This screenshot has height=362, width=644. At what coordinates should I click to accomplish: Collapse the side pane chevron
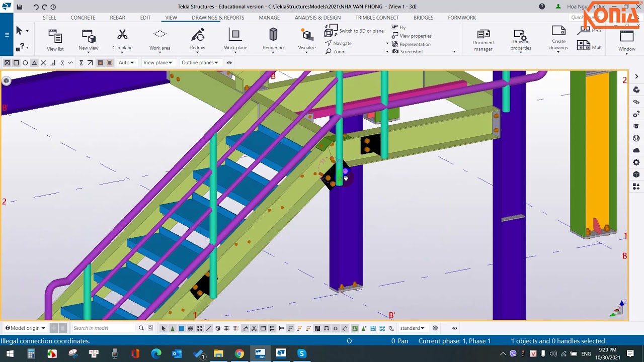pos(636,76)
